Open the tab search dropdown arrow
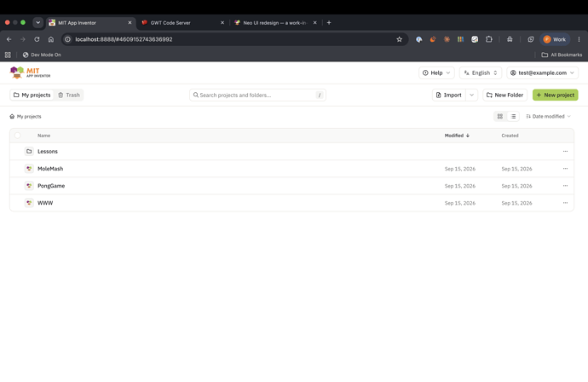Viewport: 588px width, 382px height. (x=37, y=22)
